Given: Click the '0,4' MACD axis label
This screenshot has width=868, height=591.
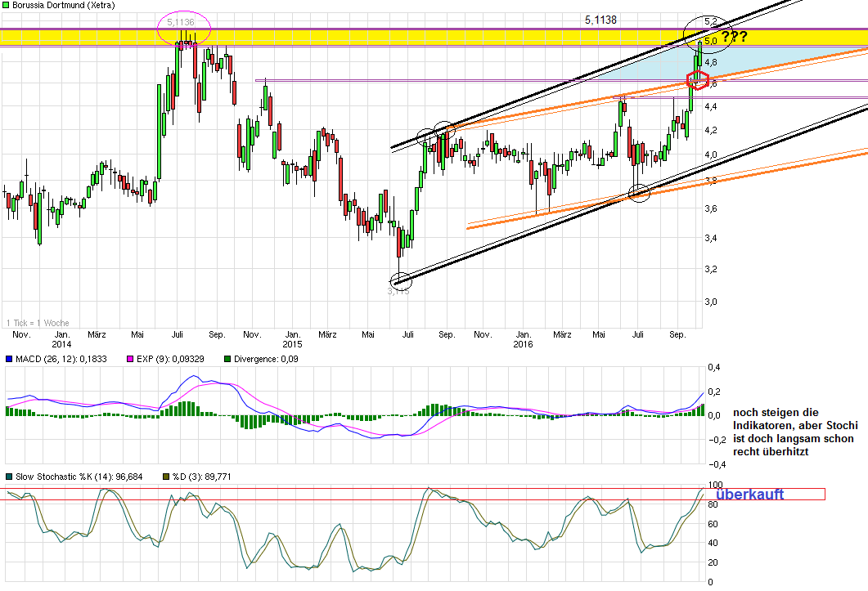Looking at the screenshot, I should [714, 368].
